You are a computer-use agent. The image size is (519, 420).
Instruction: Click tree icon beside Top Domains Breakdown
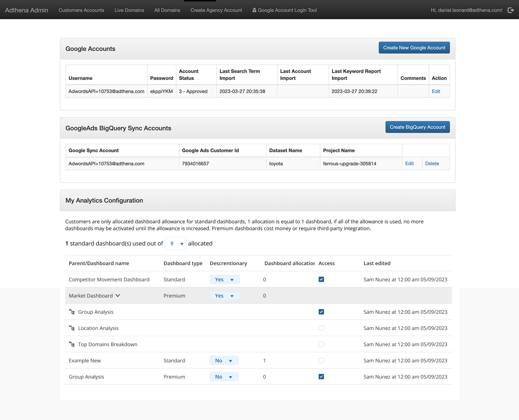[x=72, y=344]
